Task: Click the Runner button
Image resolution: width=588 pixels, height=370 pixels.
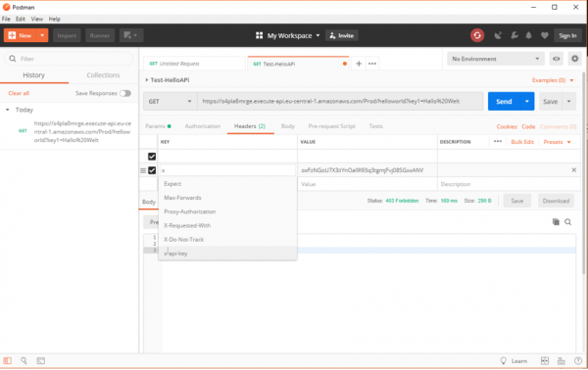Action: [x=100, y=35]
